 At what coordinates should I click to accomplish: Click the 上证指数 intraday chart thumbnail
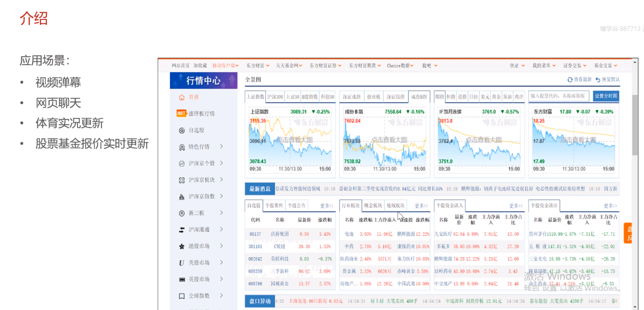click(290, 140)
